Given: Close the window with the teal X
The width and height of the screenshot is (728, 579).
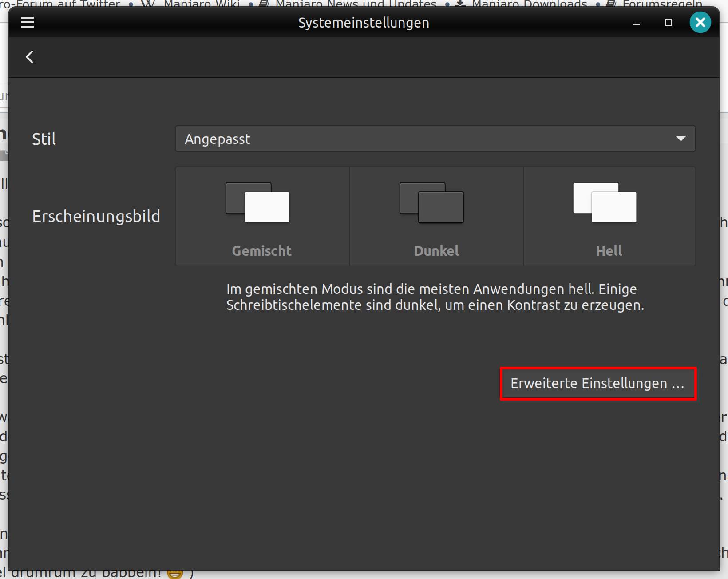Looking at the screenshot, I should 700,22.
